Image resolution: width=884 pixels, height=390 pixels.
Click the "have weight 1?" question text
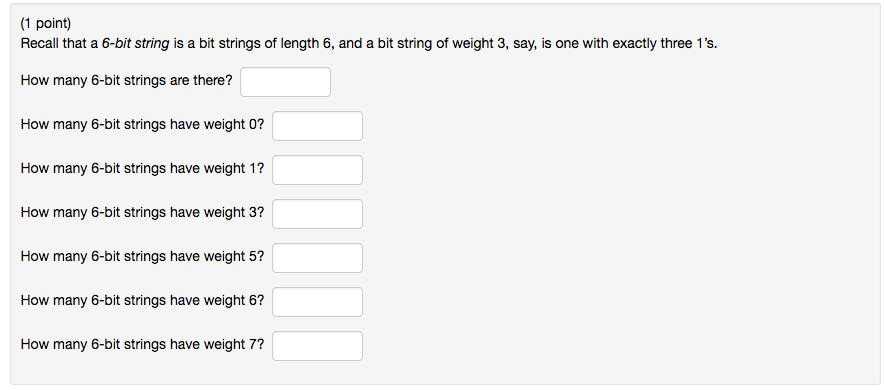(217, 169)
